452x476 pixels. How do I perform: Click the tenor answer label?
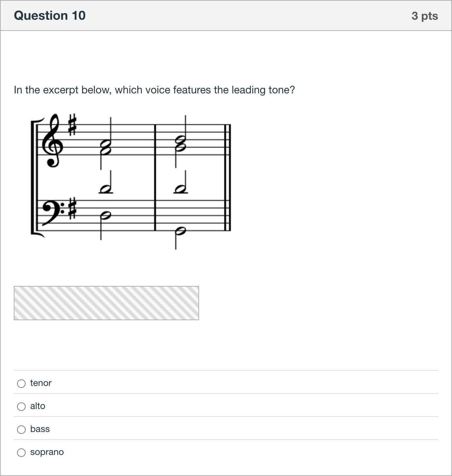pos(41,383)
